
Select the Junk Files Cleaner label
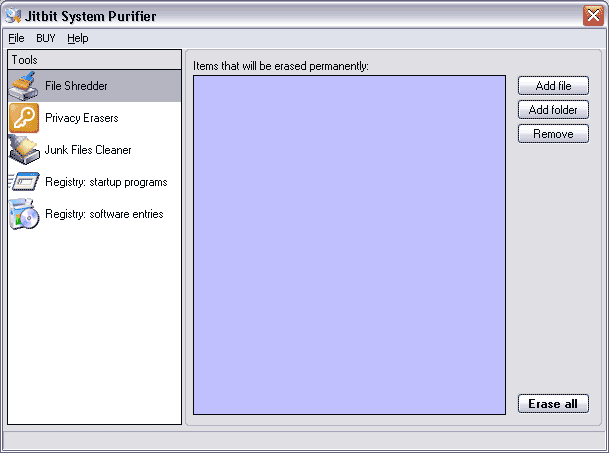88,150
